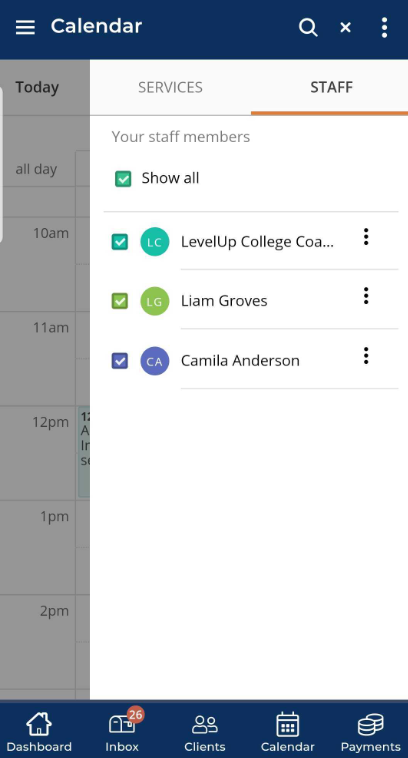The image size is (408, 758).
Task: Open options menu for Liam Groves
Action: pyautogui.click(x=366, y=296)
